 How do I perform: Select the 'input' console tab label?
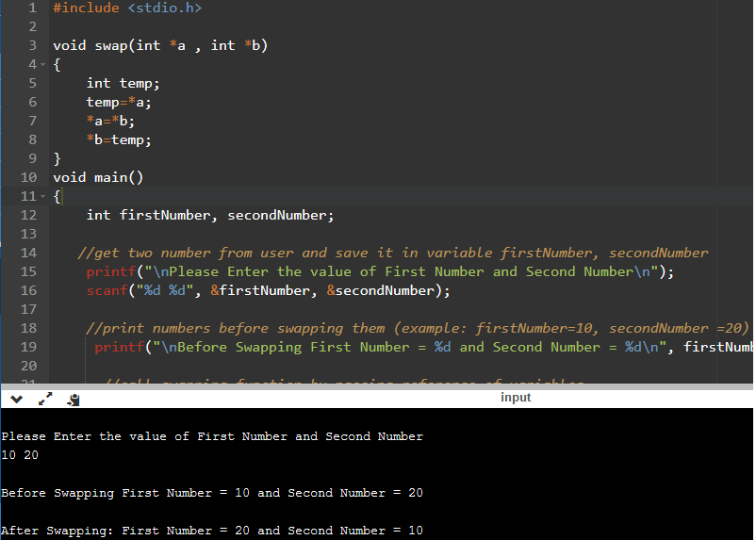click(x=516, y=397)
